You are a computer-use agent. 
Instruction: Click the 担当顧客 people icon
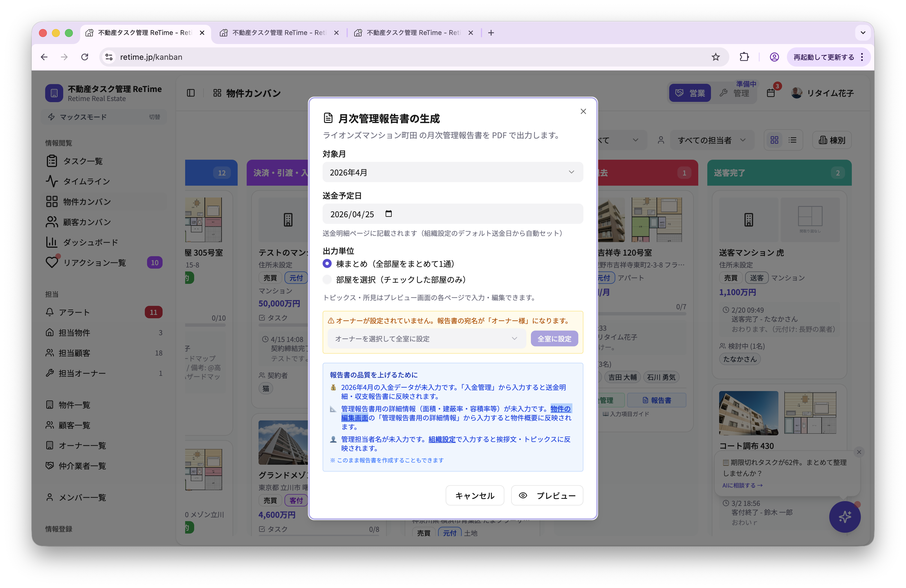[49, 353]
